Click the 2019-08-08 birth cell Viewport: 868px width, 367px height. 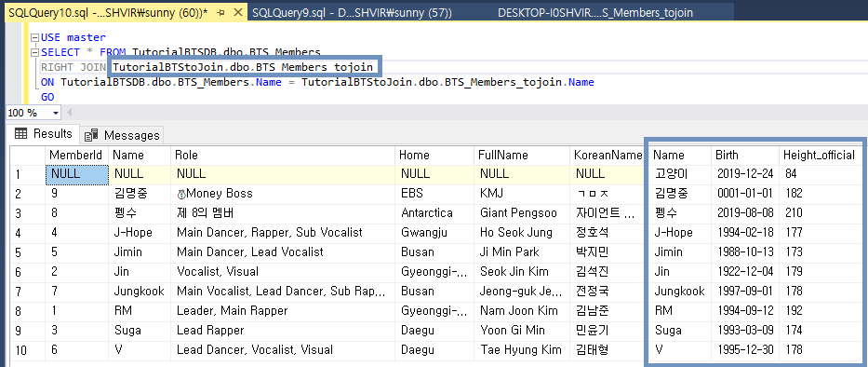(744, 213)
